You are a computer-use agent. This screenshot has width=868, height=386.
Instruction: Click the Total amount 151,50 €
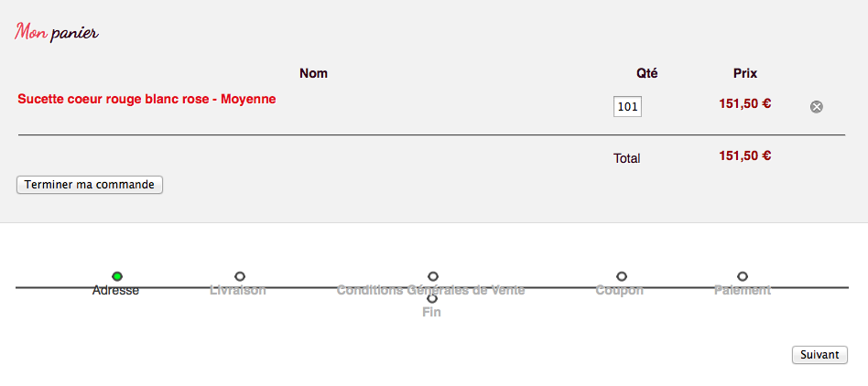(x=745, y=155)
